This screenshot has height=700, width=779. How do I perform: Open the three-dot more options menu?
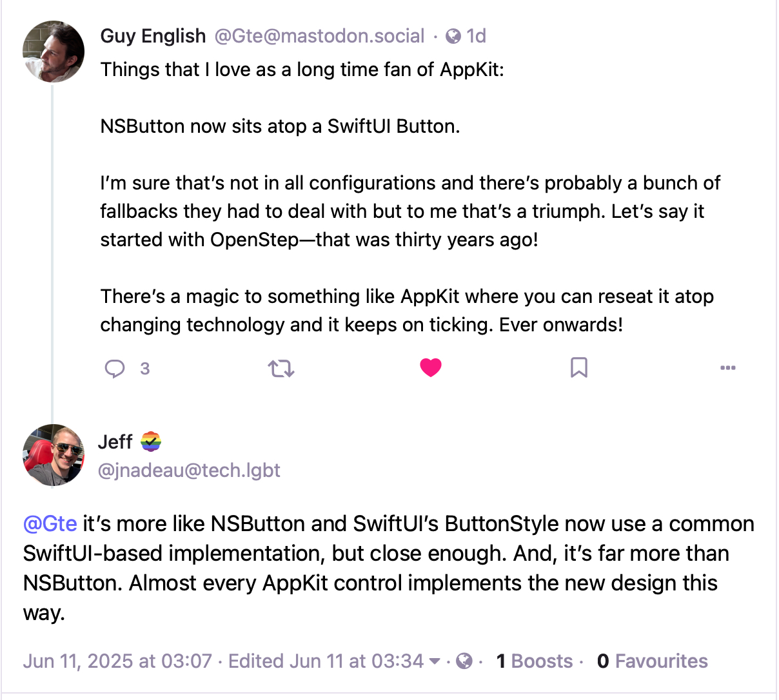click(727, 368)
